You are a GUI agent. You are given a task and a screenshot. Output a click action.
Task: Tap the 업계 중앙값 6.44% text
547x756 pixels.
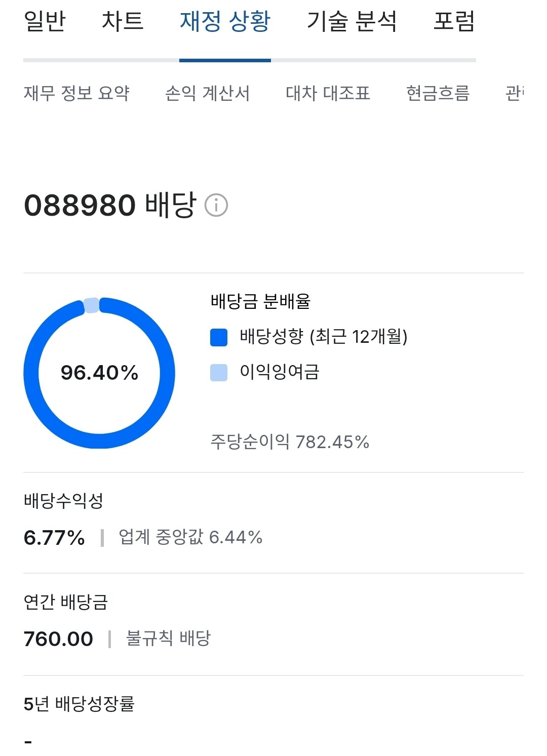pos(190,537)
